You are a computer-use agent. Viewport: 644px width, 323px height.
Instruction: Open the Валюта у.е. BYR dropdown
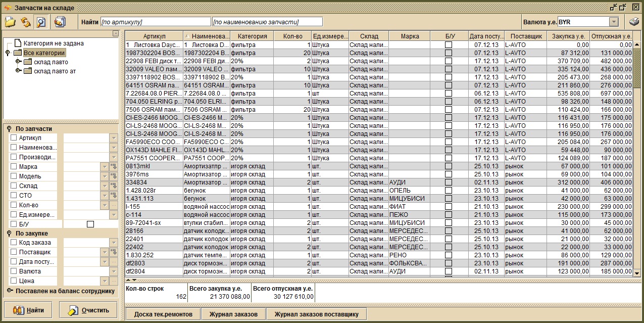click(614, 22)
